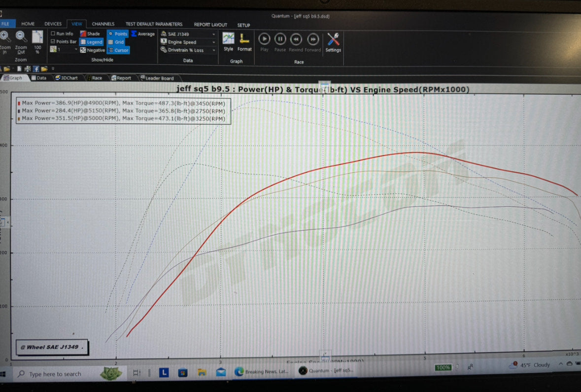Open the Engine Speed dropdown
The height and width of the screenshot is (392, 581).
click(x=213, y=42)
